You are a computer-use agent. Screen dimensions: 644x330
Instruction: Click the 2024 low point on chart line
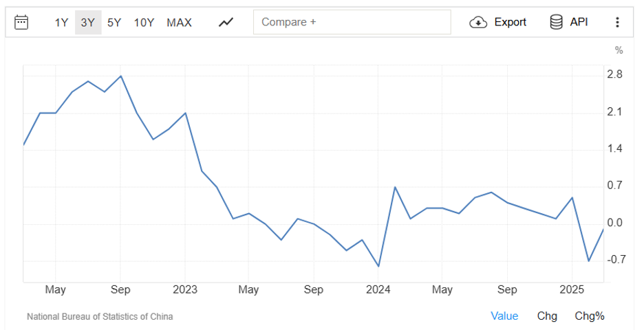(378, 266)
